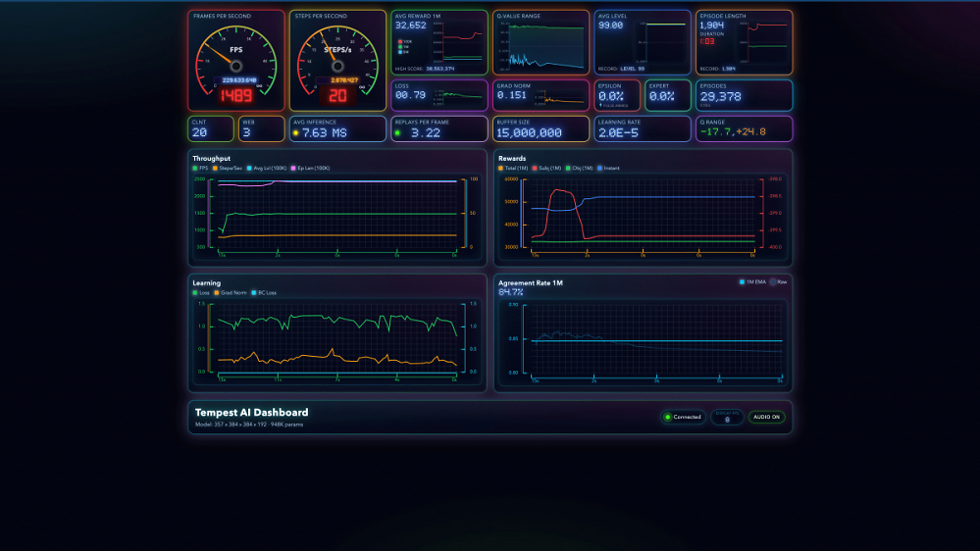Image resolution: width=980 pixels, height=551 pixels.
Task: Click the yellow Avg Inference indicator dot
Action: [x=295, y=133]
